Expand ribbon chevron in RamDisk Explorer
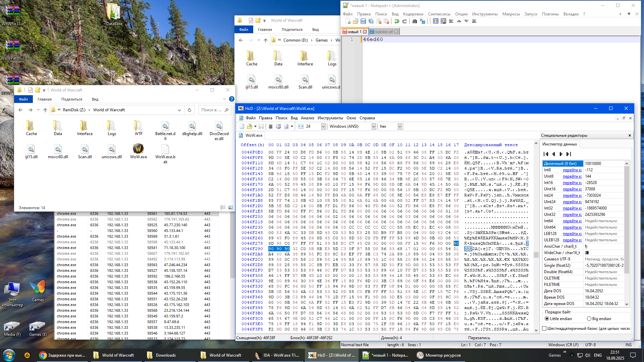Viewport: 644px width, 362px height. click(224, 99)
